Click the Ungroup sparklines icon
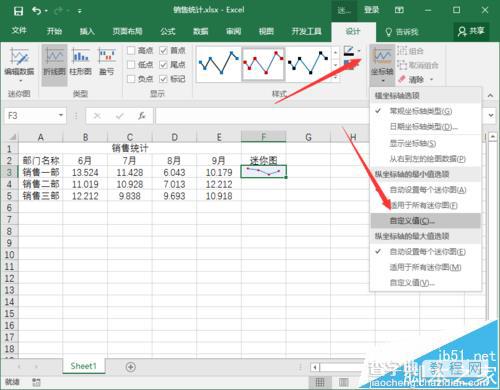 click(402, 65)
